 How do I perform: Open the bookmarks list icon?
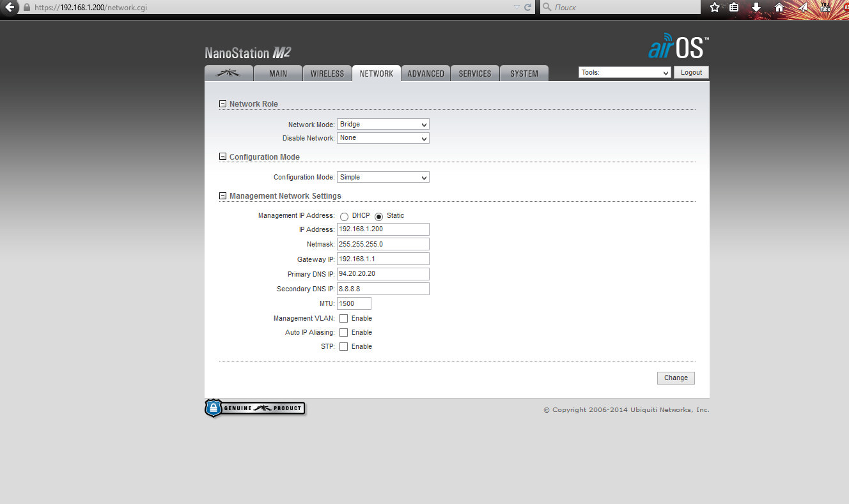coord(735,8)
